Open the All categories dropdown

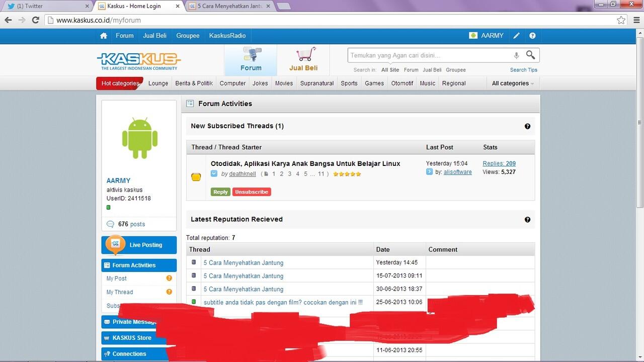[x=513, y=83]
